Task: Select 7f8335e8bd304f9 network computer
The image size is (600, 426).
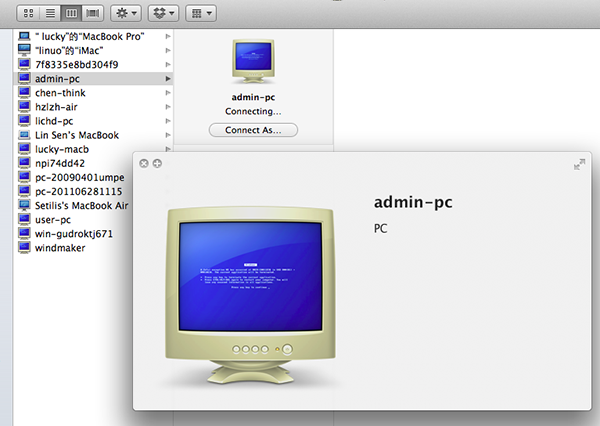Action: coord(93,65)
